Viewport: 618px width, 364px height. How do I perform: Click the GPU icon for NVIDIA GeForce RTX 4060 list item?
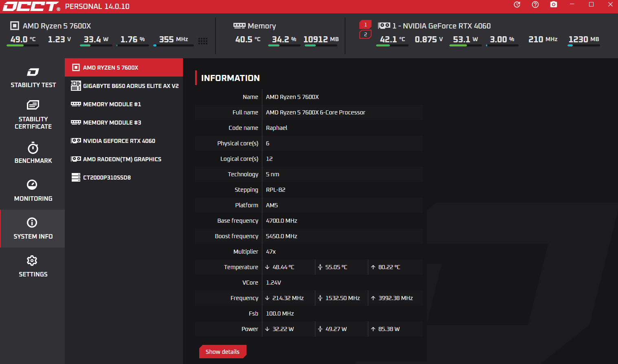pyautogui.click(x=76, y=141)
